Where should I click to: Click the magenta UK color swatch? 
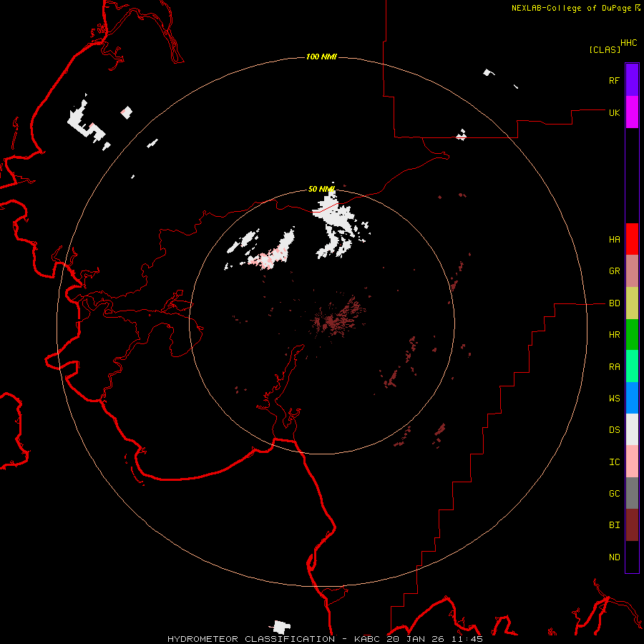(632, 112)
